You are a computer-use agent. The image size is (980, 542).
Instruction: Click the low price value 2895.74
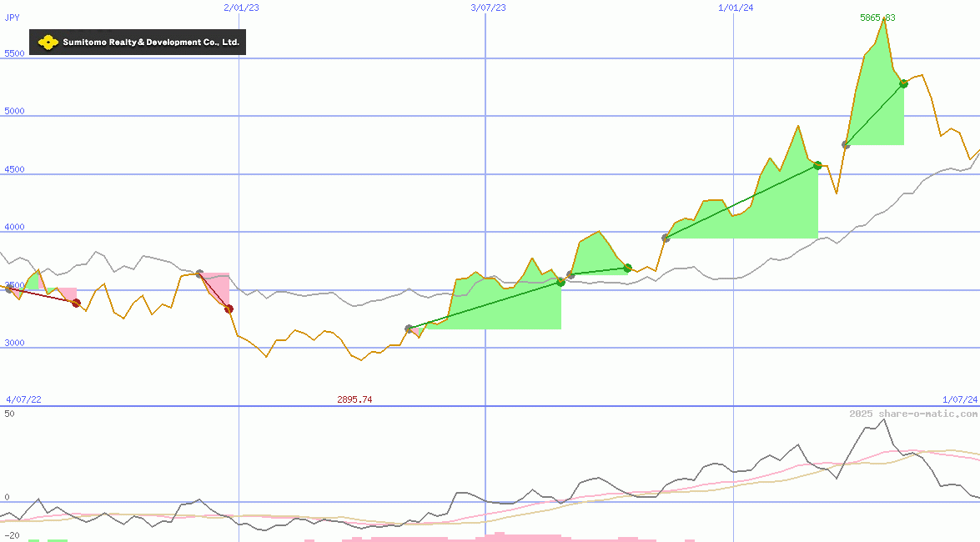(x=354, y=399)
